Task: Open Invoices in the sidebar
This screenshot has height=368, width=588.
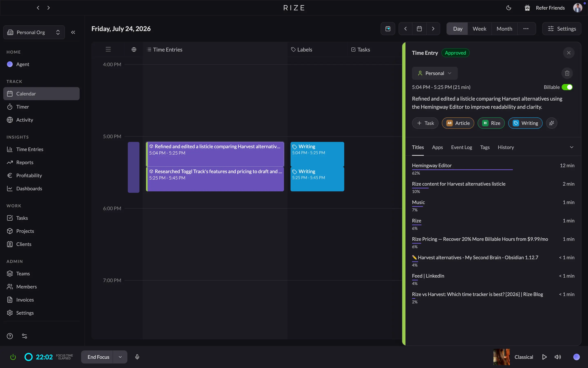Action: 41,300
